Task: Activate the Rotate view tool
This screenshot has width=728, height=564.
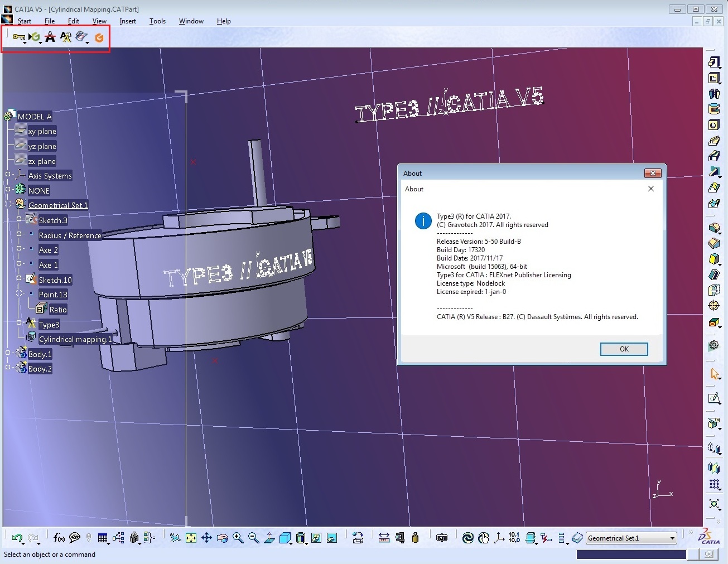Action: point(222,538)
